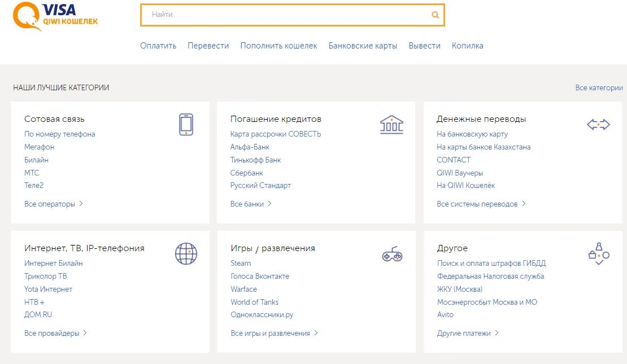Click the search magnifier icon
The width and height of the screenshot is (627, 364).
435,15
